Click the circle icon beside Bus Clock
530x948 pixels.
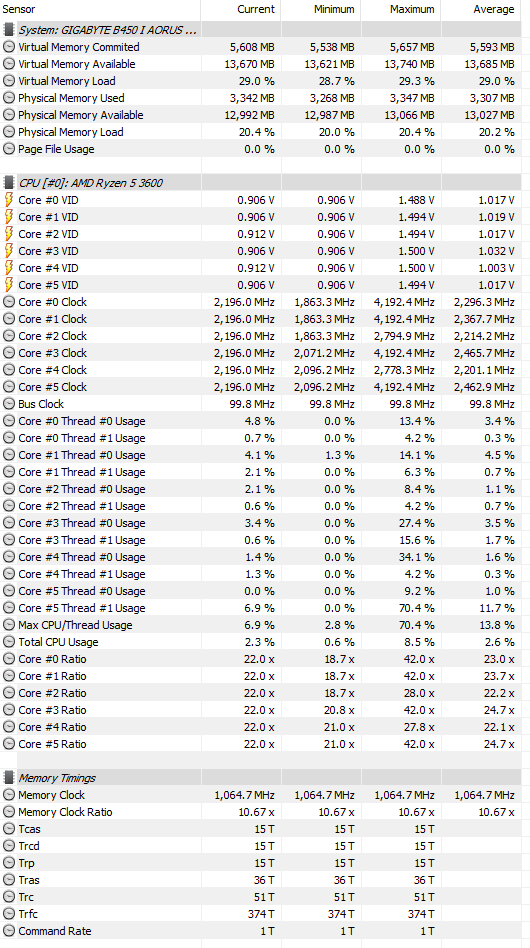(x=8, y=404)
